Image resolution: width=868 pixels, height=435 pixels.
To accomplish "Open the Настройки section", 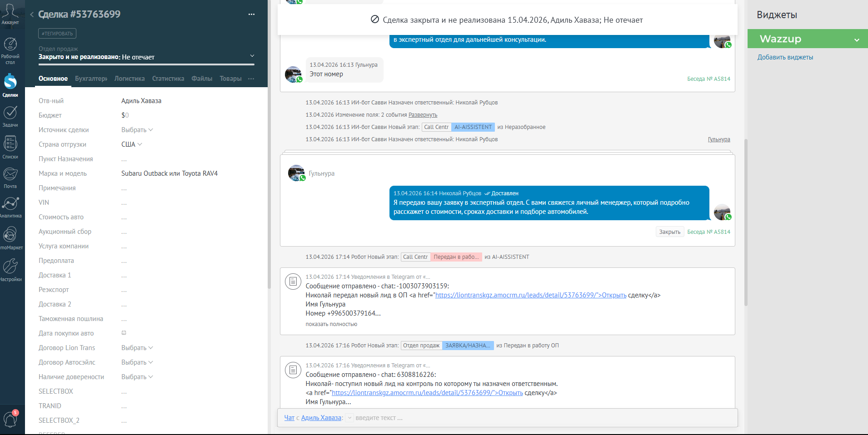I will [10, 270].
